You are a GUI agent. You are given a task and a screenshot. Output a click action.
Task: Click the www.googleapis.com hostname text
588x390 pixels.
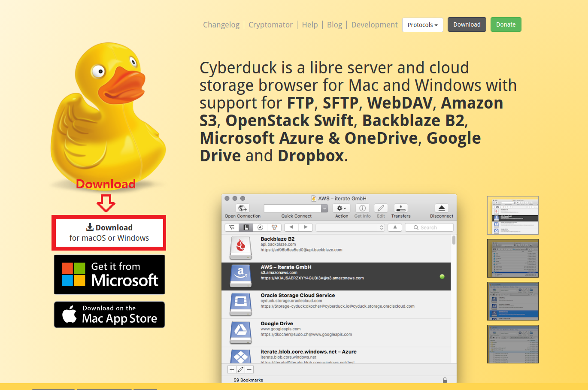(281, 329)
